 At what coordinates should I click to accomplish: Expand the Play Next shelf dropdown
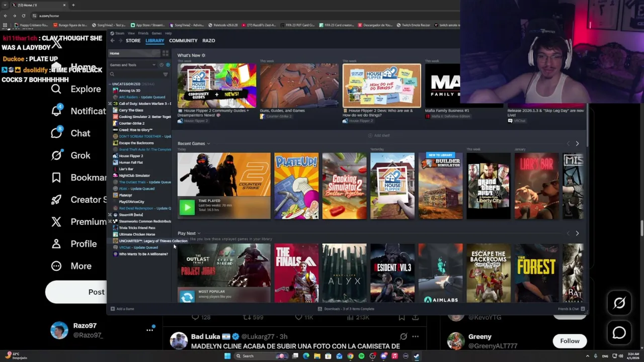pos(199,233)
